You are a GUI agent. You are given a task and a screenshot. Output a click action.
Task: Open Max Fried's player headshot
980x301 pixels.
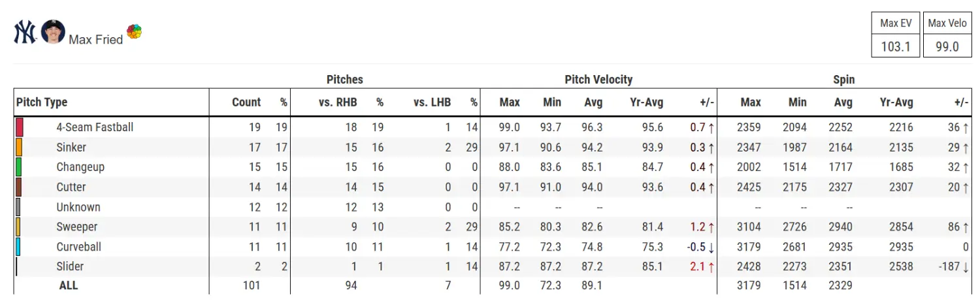pos(53,32)
